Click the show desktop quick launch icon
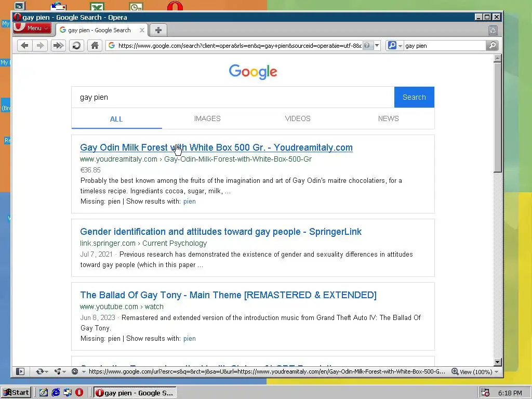532x399 pixels. point(68,393)
